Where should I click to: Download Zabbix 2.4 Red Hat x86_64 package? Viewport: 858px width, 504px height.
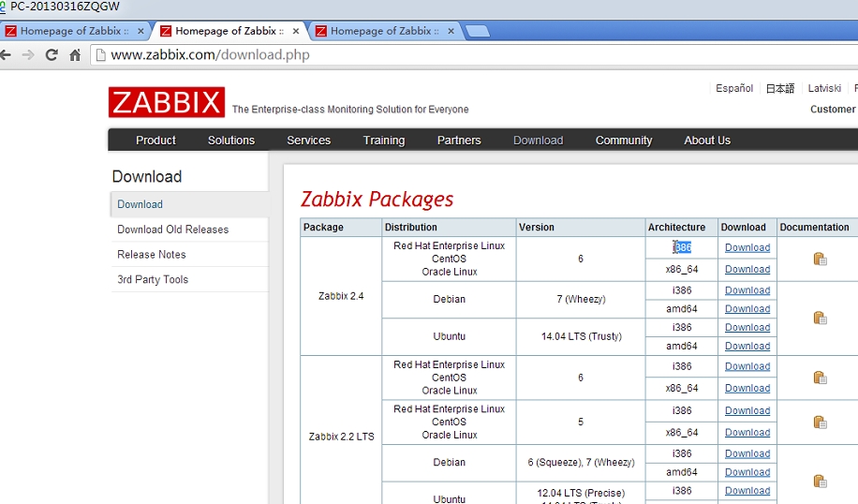click(747, 269)
